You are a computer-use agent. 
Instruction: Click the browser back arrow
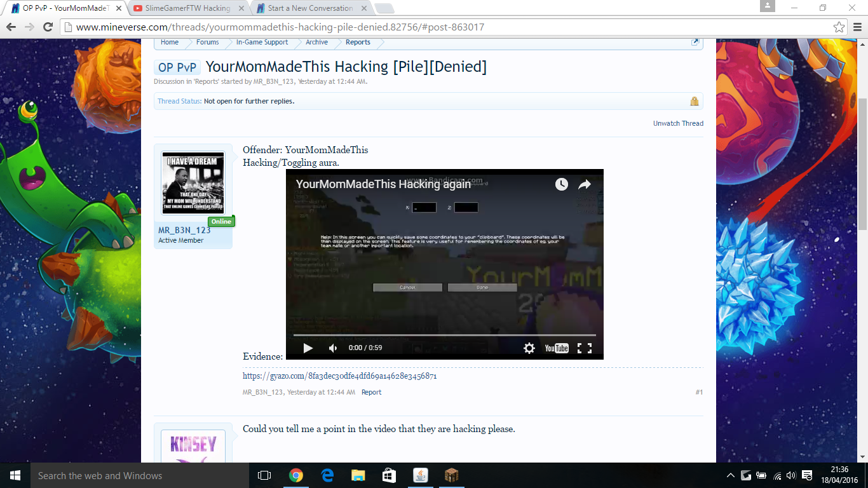[11, 27]
